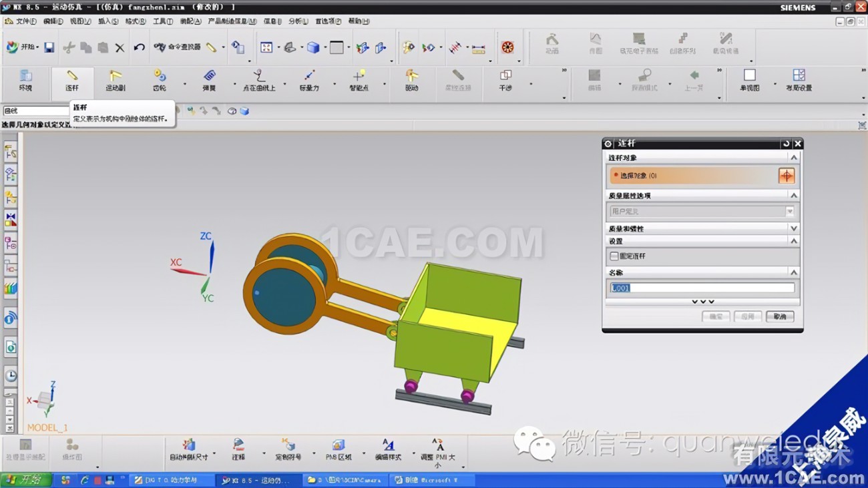Click the Save floppy disk icon
The width and height of the screenshot is (868, 488).
49,47
